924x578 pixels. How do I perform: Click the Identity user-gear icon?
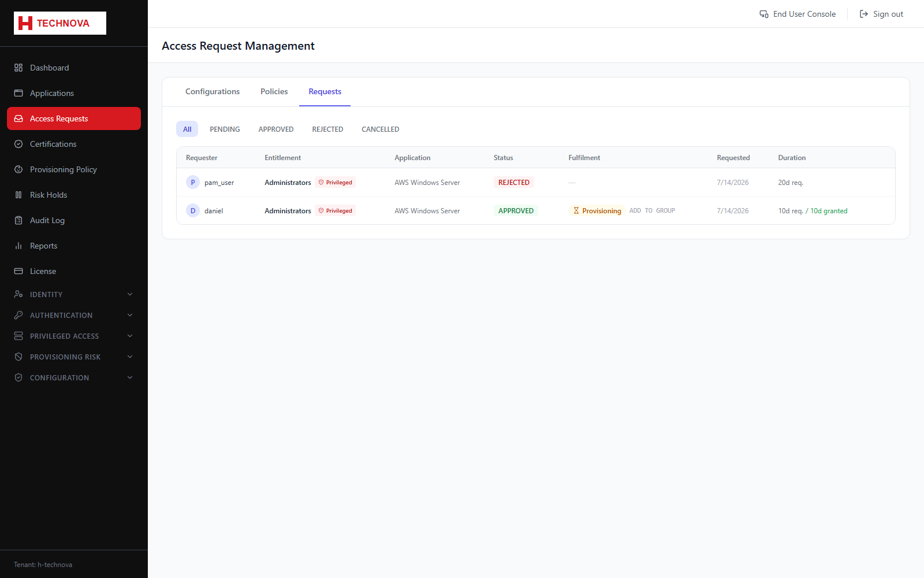click(x=18, y=294)
